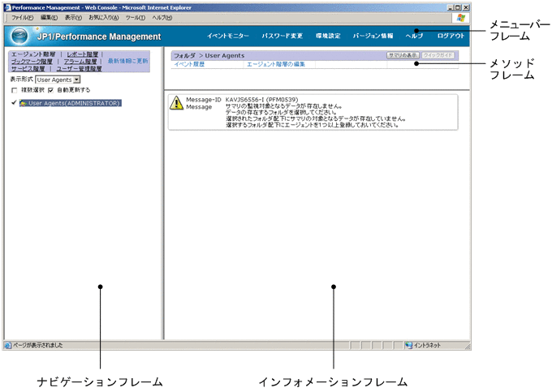This screenshot has height=392, width=552.
Task: Switch to the ブックマーク階層 tab
Action: click(x=32, y=61)
